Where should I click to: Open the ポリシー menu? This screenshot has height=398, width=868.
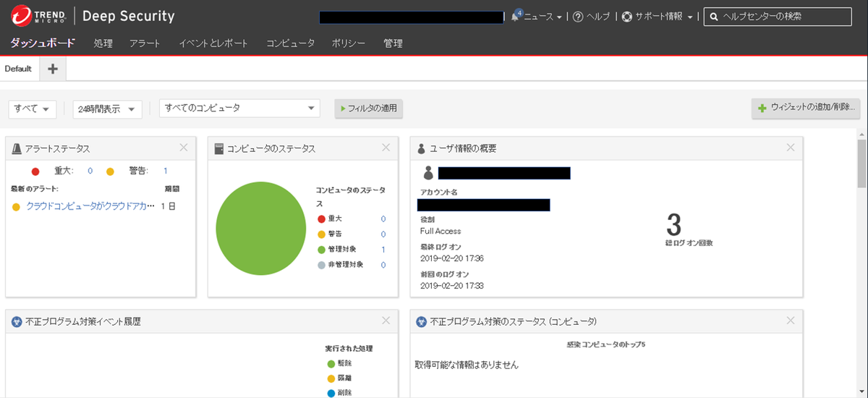click(x=349, y=43)
